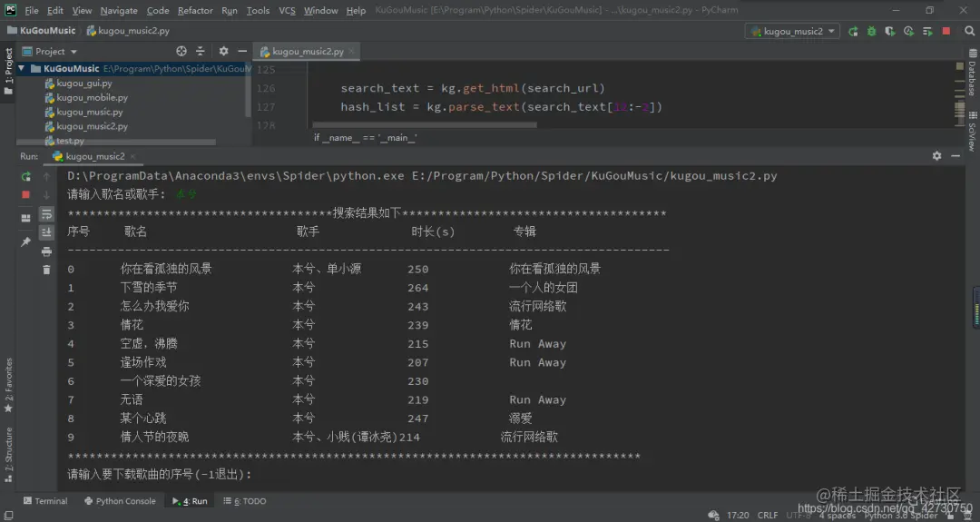Open the File menu
The height and width of the screenshot is (522, 980).
coord(31,11)
